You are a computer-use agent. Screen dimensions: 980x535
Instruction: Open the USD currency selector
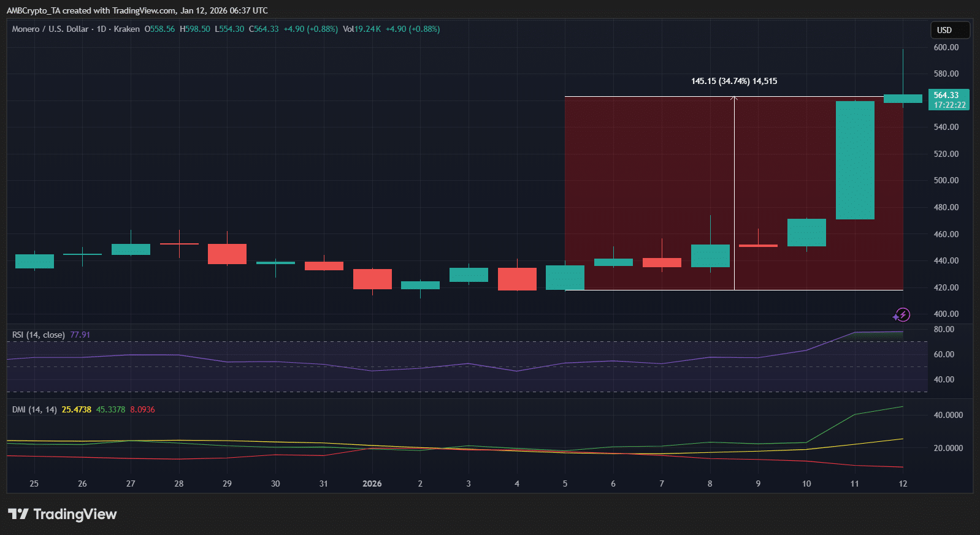point(949,30)
